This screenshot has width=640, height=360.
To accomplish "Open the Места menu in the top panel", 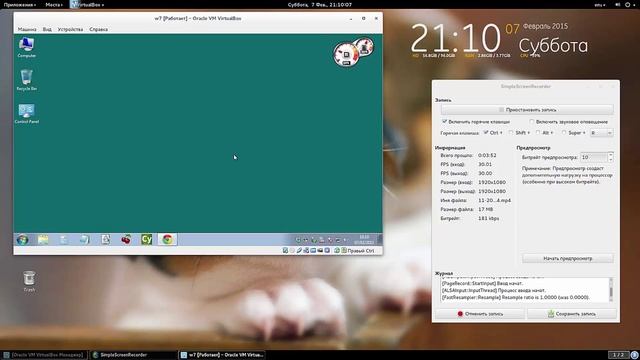I will tap(54, 4).
